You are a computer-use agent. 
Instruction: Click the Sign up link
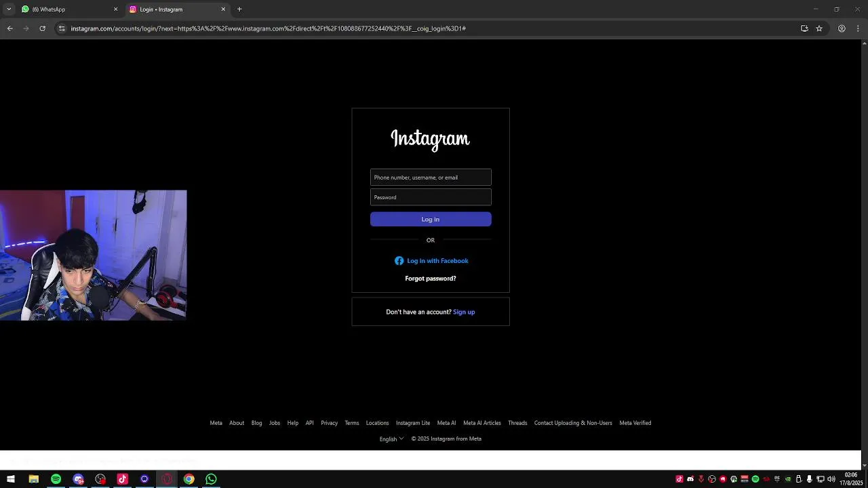point(464,312)
